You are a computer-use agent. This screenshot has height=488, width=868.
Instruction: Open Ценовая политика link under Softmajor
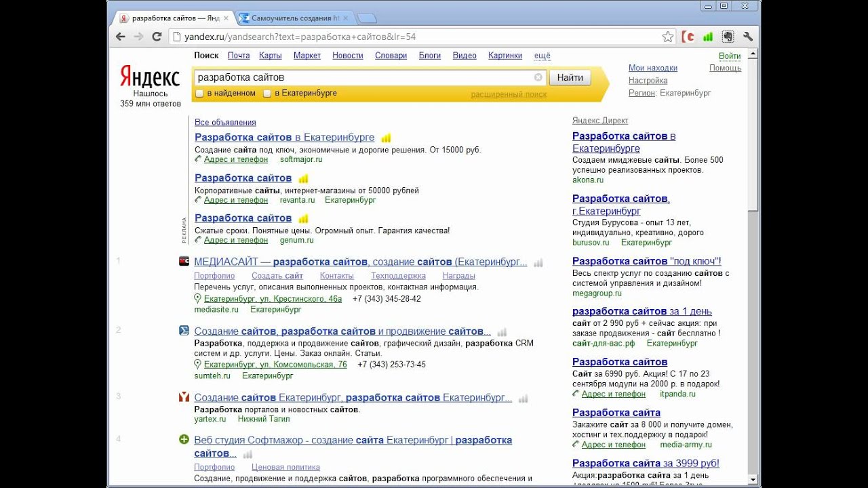285,467
